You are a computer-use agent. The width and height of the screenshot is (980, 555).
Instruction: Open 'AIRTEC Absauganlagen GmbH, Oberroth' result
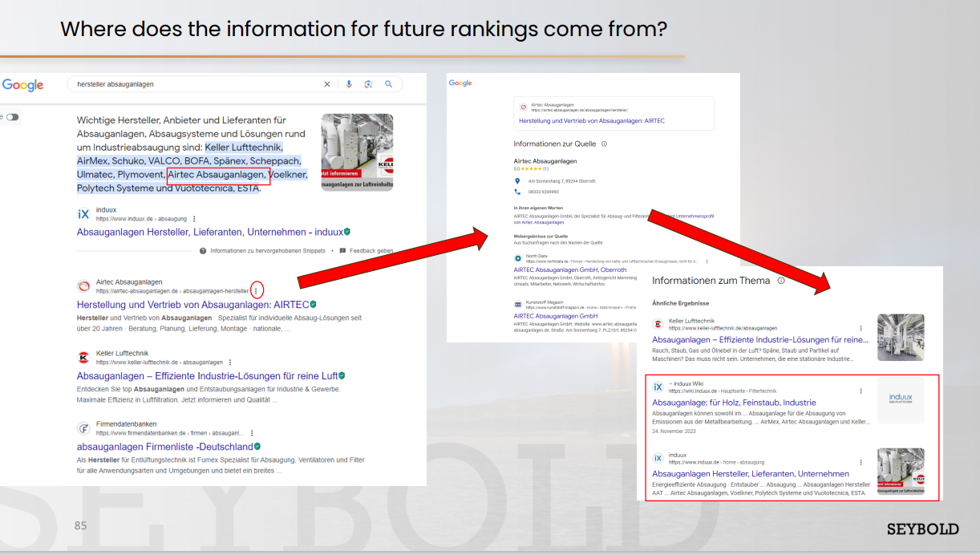tap(570, 270)
